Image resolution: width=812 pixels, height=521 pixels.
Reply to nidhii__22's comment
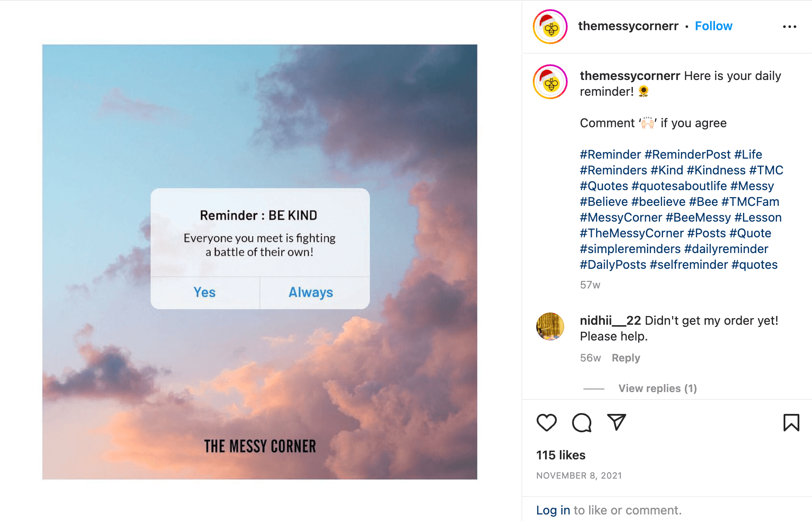(626, 358)
